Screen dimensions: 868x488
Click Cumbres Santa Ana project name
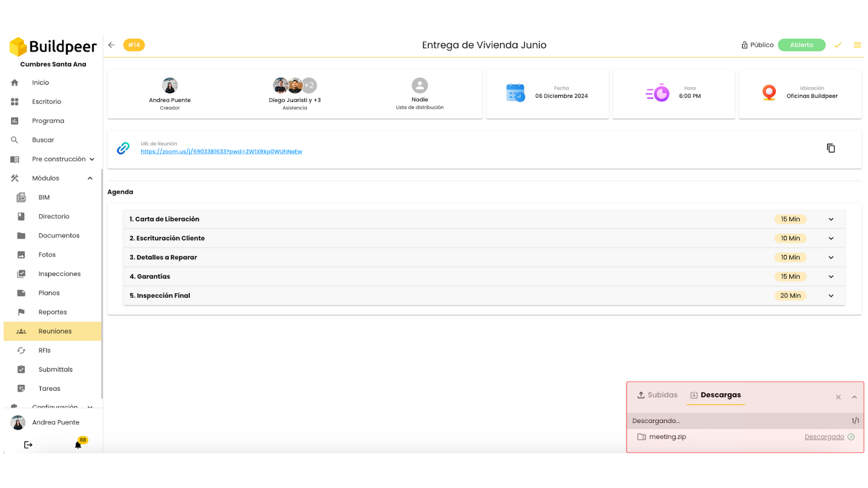tap(53, 64)
